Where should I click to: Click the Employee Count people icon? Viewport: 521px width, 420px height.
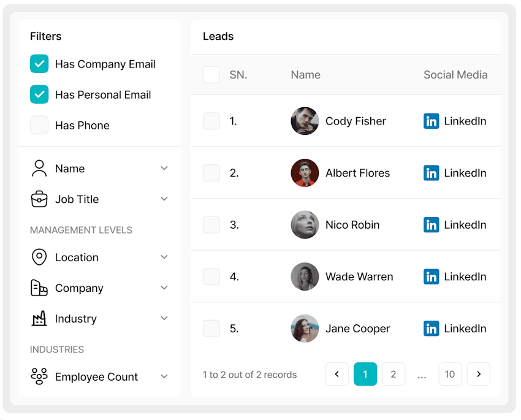(39, 376)
